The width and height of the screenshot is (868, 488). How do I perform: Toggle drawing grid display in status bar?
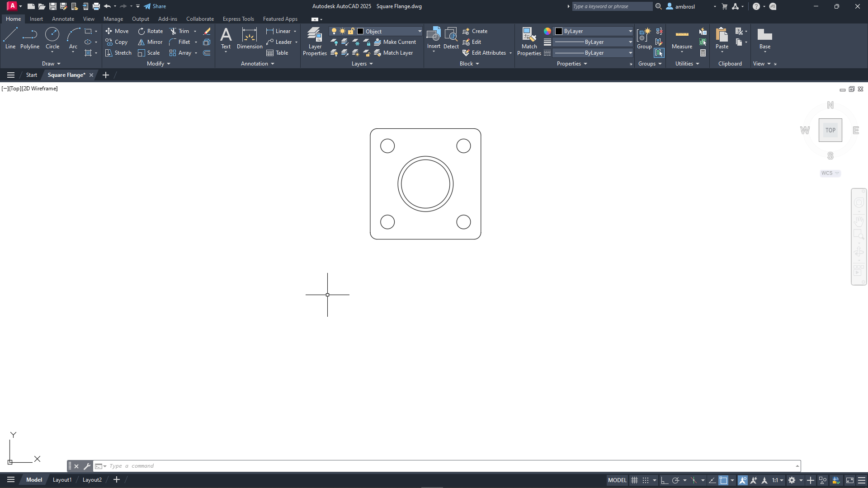pos(635,480)
